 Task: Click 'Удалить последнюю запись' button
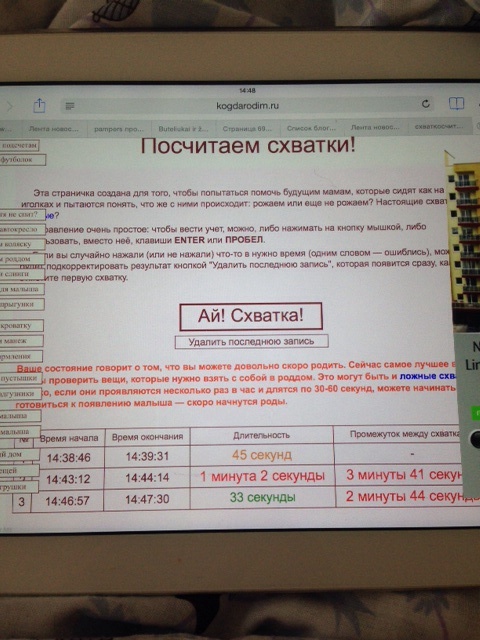[251, 342]
